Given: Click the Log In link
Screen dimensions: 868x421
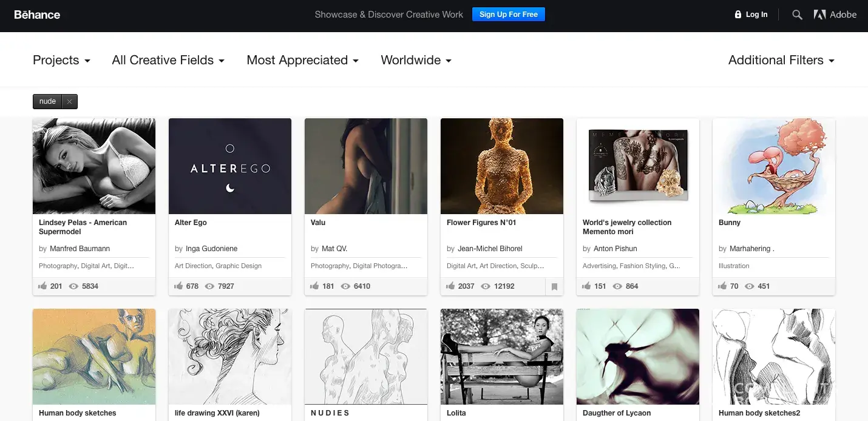Looking at the screenshot, I should click(756, 15).
